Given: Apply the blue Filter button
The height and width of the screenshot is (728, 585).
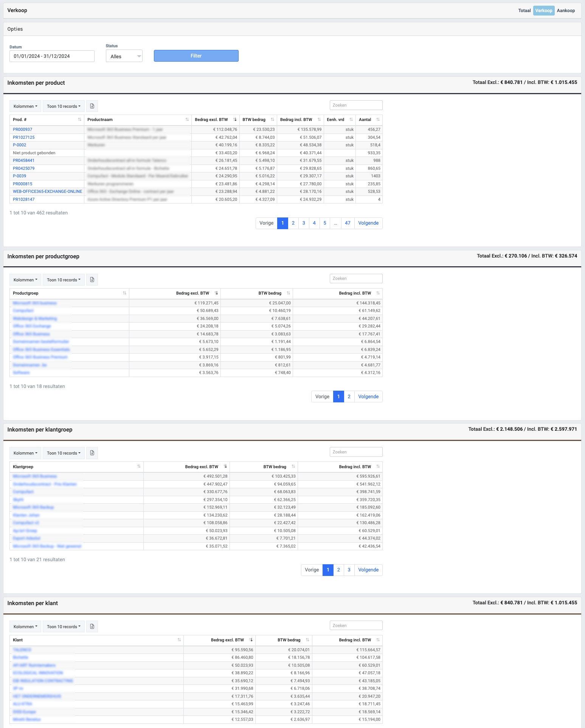Looking at the screenshot, I should pyautogui.click(x=196, y=56).
